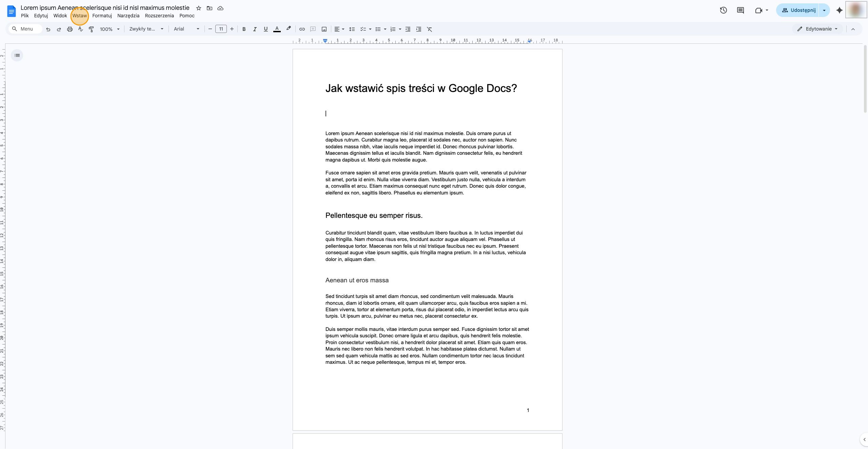Image resolution: width=868 pixels, height=449 pixels.
Task: Expand bulleted list options arrow
Action: click(x=385, y=29)
